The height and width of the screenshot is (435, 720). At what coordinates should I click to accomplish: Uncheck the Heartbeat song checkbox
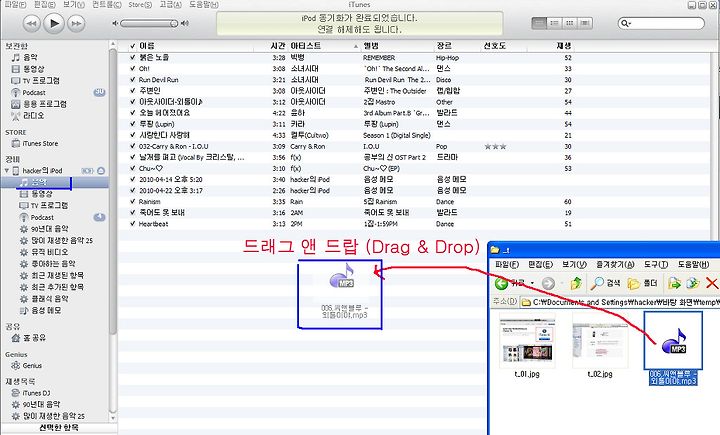click(x=133, y=224)
